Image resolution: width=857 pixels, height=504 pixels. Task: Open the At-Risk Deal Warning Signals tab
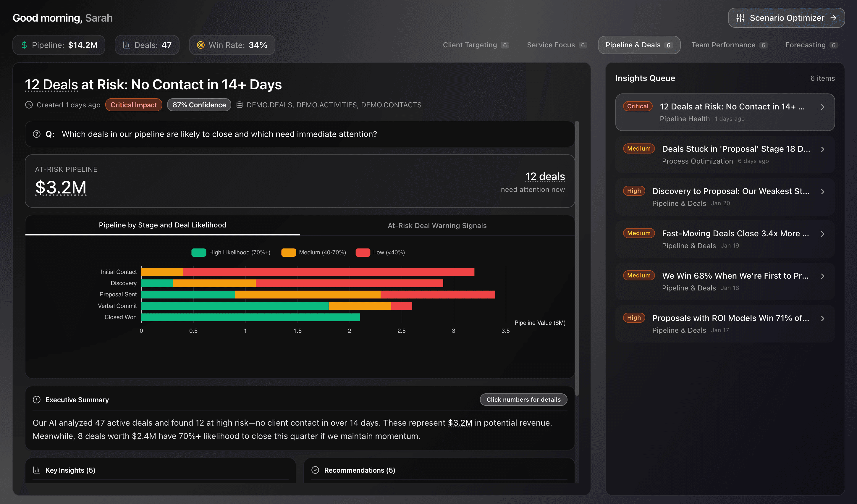pos(437,225)
